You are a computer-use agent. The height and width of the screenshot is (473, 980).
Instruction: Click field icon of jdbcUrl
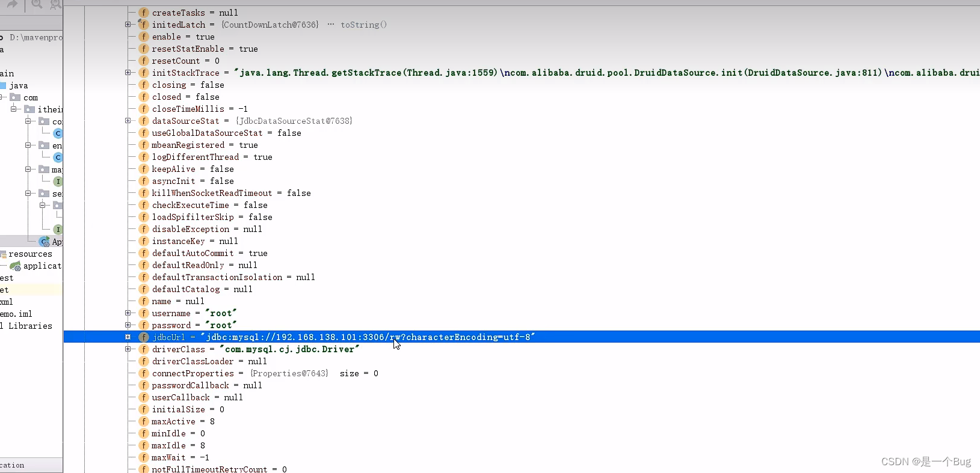144,337
